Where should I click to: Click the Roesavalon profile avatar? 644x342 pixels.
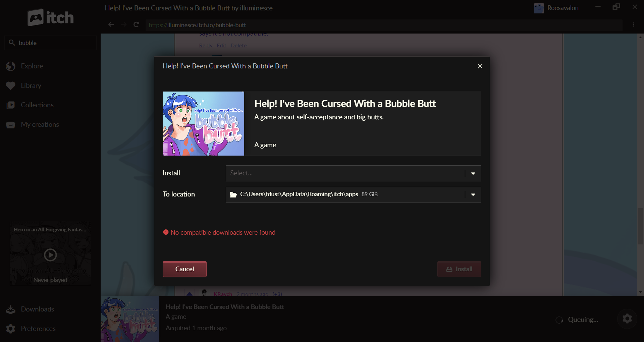[539, 8]
